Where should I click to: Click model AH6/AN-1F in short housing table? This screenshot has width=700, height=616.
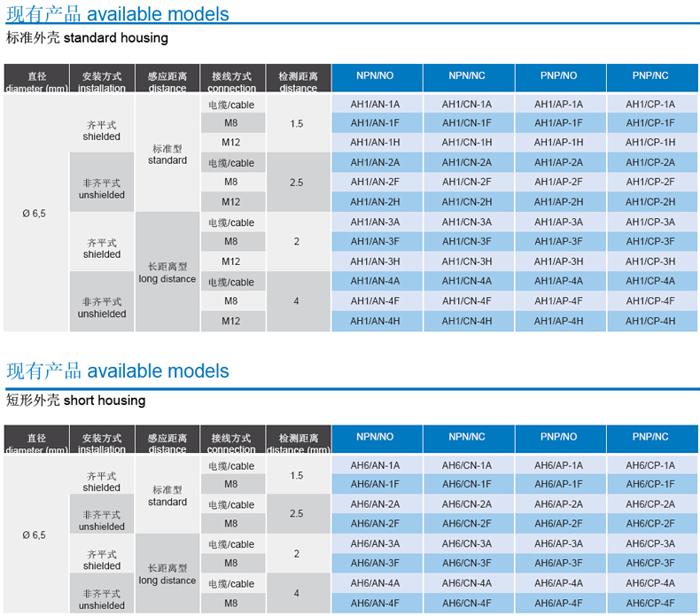click(x=375, y=484)
